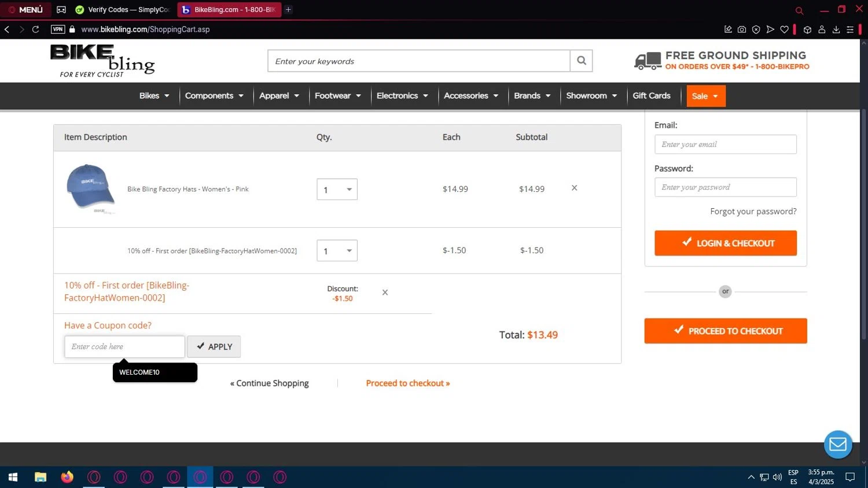Click the blue hat product thumbnail
The height and width of the screenshot is (488, 868).
90,188
